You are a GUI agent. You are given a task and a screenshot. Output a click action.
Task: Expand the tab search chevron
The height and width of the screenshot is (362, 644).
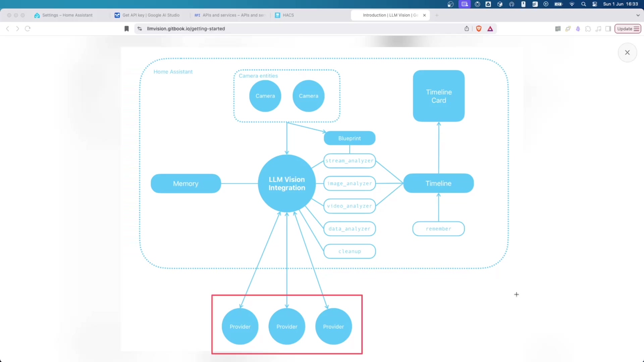pos(638,15)
